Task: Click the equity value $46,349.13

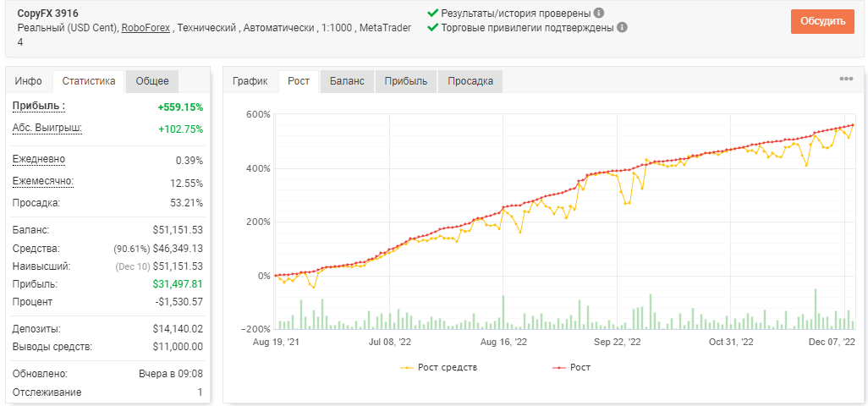Action: (178, 248)
